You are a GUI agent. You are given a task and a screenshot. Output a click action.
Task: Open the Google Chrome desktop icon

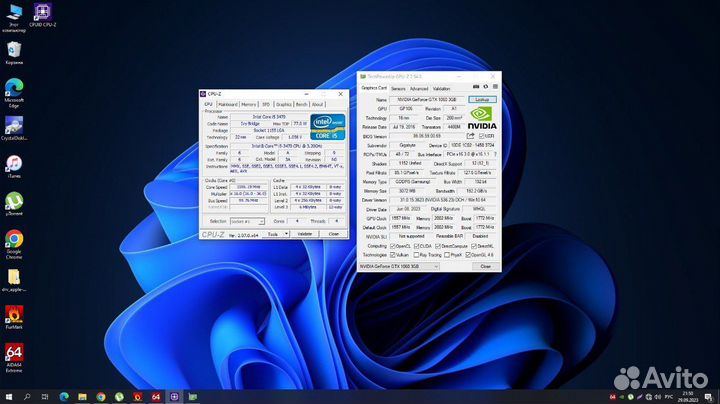point(14,239)
